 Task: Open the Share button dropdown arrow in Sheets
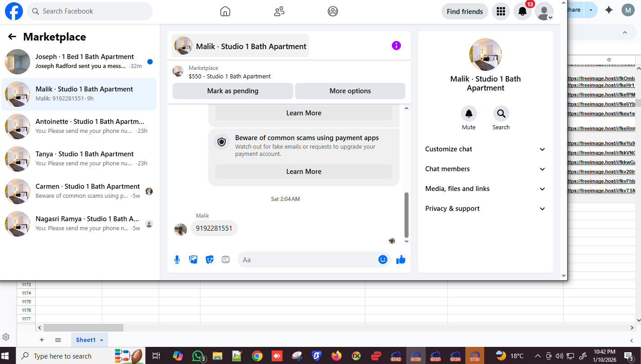[x=591, y=10]
